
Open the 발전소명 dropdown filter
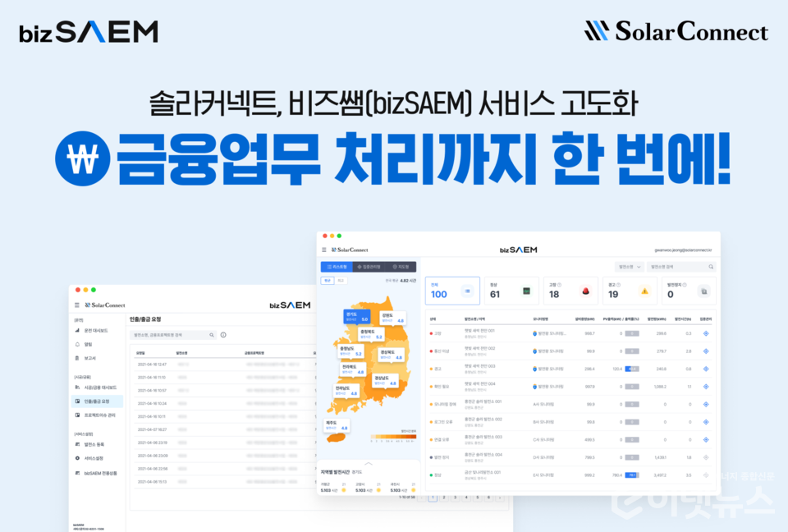coord(628,267)
